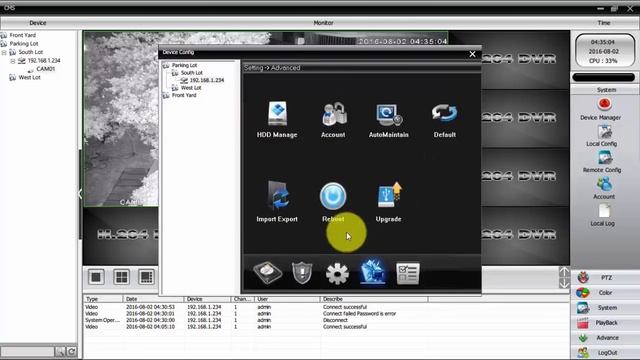Select the highlighted advanced tools icon

point(372,272)
